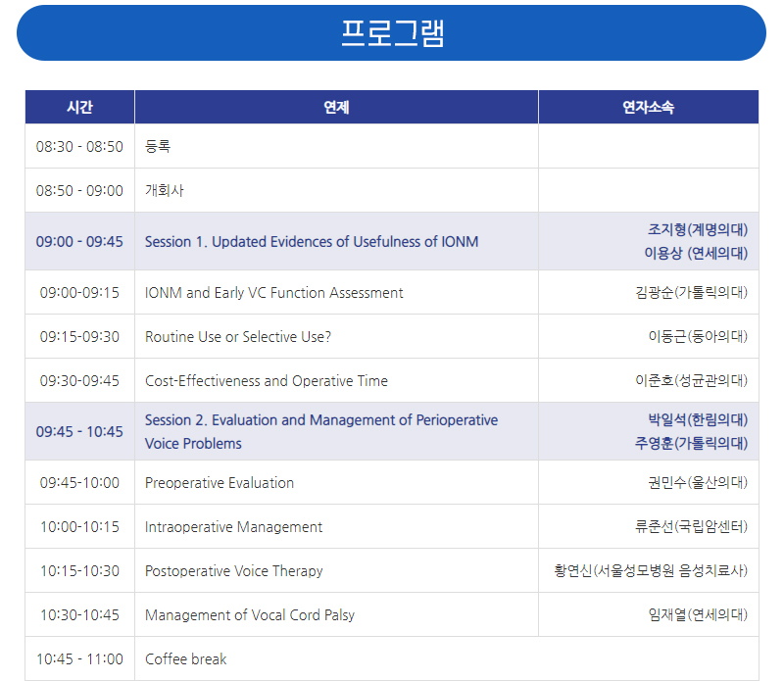Click the 09:45 - 10:45 session time
This screenshot has height=681, width=784.
79,431
